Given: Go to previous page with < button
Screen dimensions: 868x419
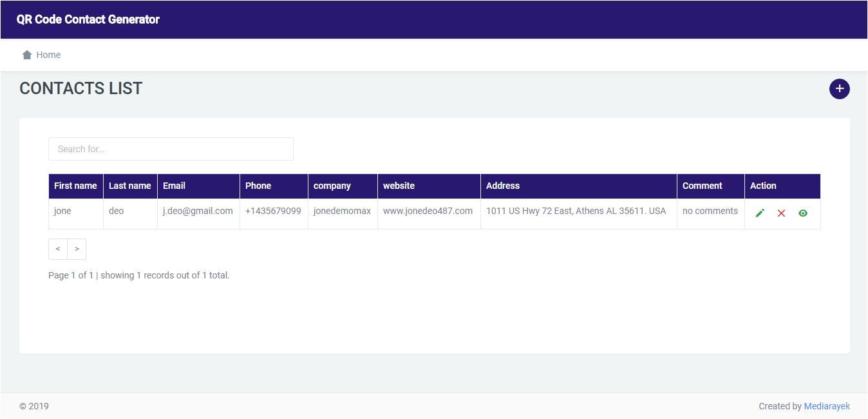Looking at the screenshot, I should point(58,249).
